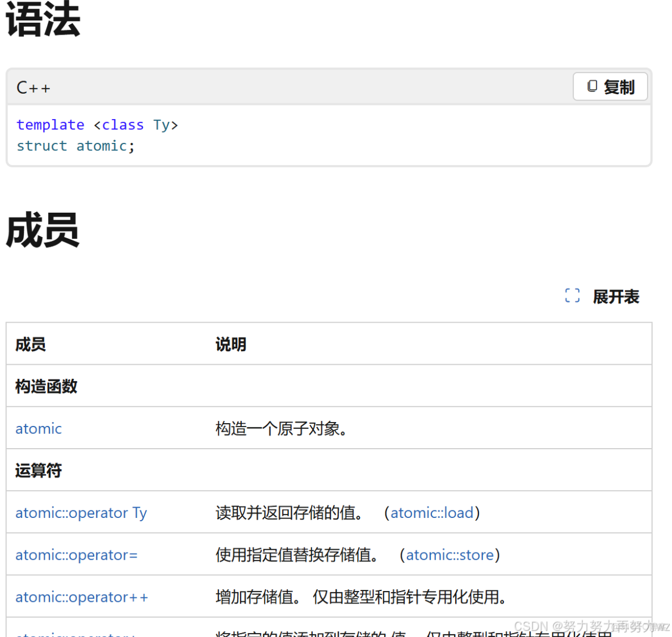Click the 成员 section heading
This screenshot has height=637, width=672.
point(42,230)
